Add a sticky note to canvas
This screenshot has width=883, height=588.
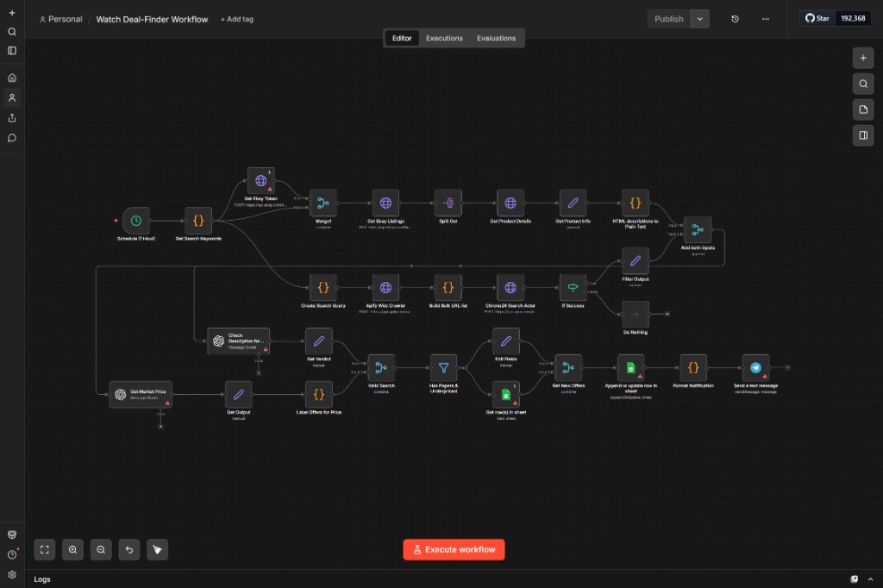(x=863, y=109)
